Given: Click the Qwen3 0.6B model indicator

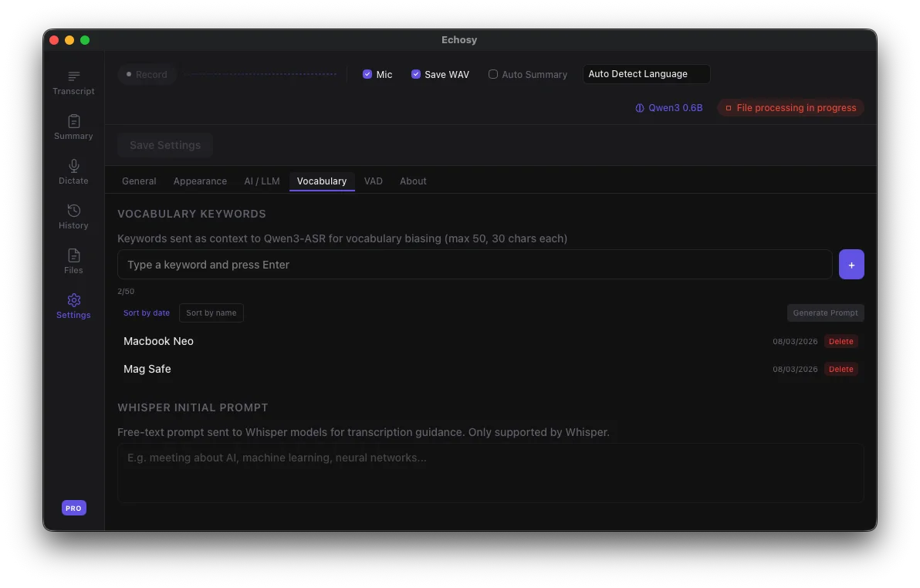Looking at the screenshot, I should (x=669, y=108).
